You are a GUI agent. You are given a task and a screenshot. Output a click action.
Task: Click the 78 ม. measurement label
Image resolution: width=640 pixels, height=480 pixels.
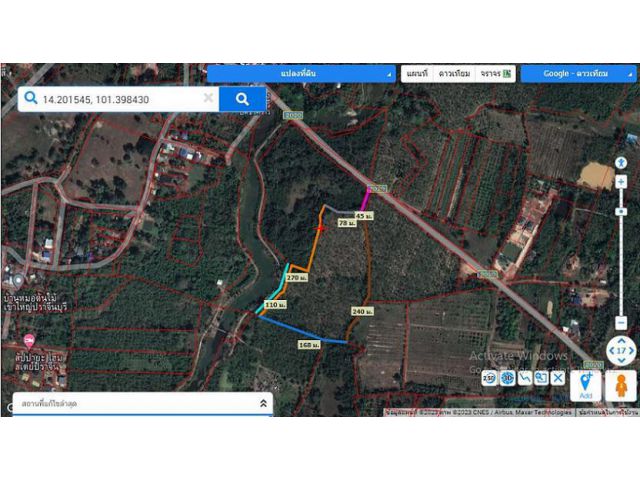click(x=347, y=223)
